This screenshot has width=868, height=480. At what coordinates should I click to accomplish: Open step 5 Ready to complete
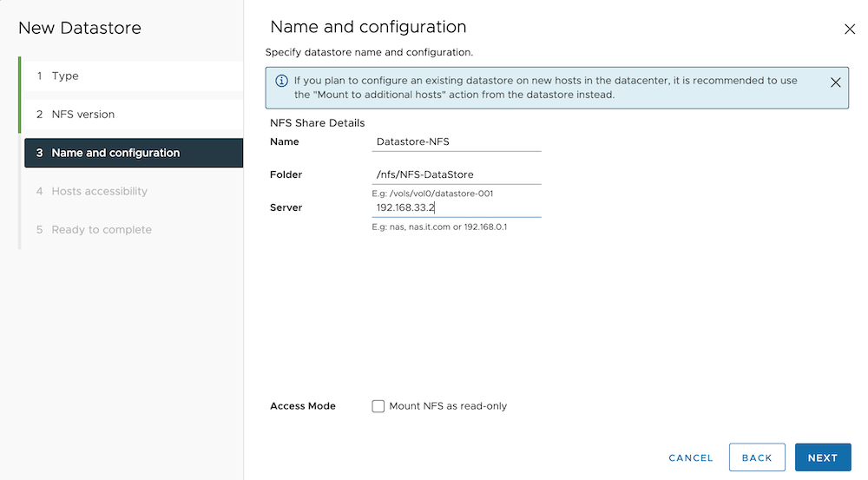101,230
